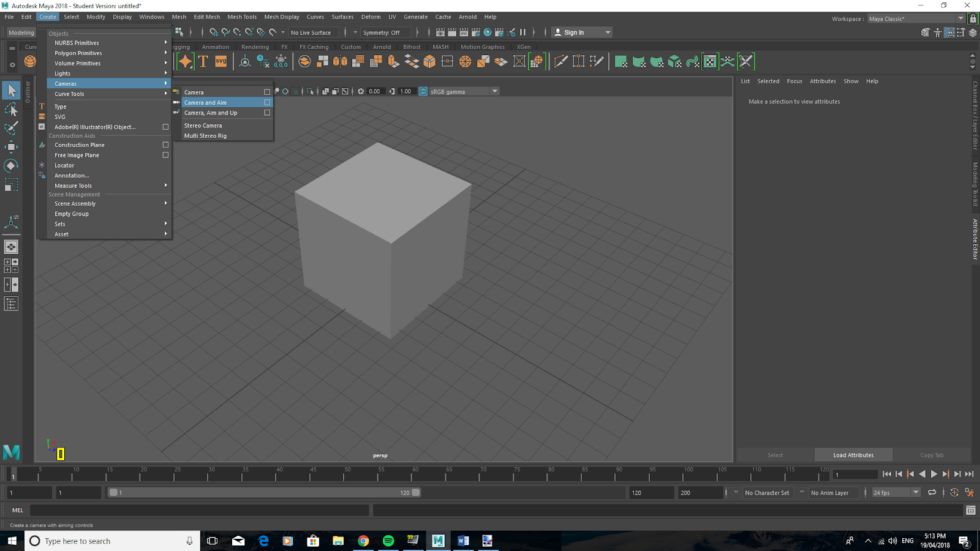Activate the Lasso selection tool
This screenshot has height=551, width=980.
pyautogui.click(x=11, y=108)
